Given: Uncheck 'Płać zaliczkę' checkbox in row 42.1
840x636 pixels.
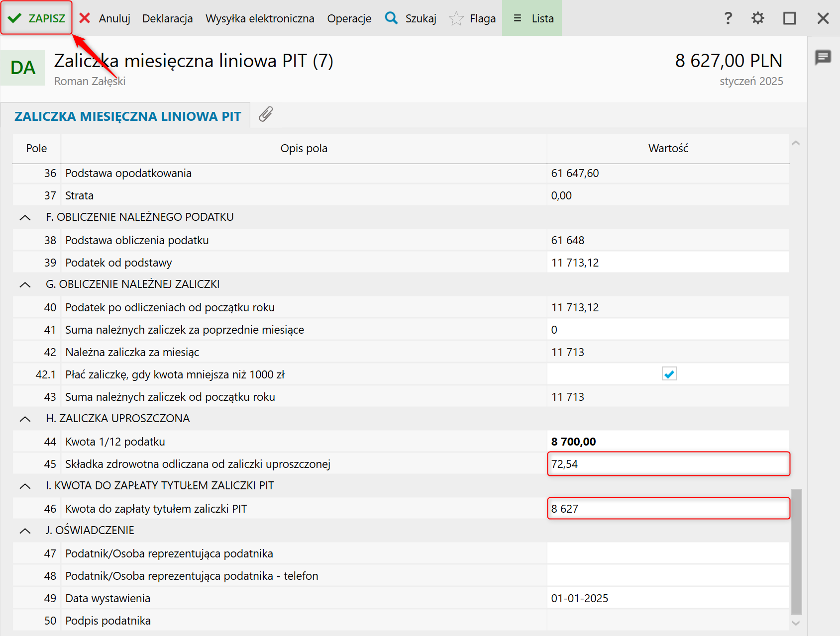Looking at the screenshot, I should 669,374.
